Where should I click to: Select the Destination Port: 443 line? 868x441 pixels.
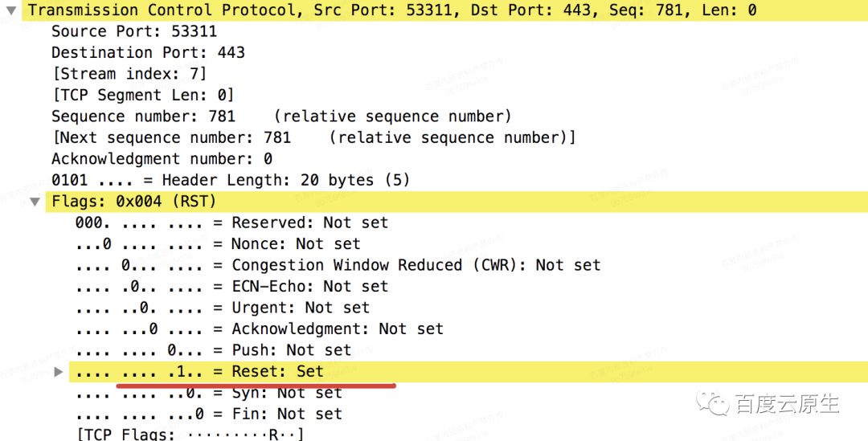click(x=148, y=52)
